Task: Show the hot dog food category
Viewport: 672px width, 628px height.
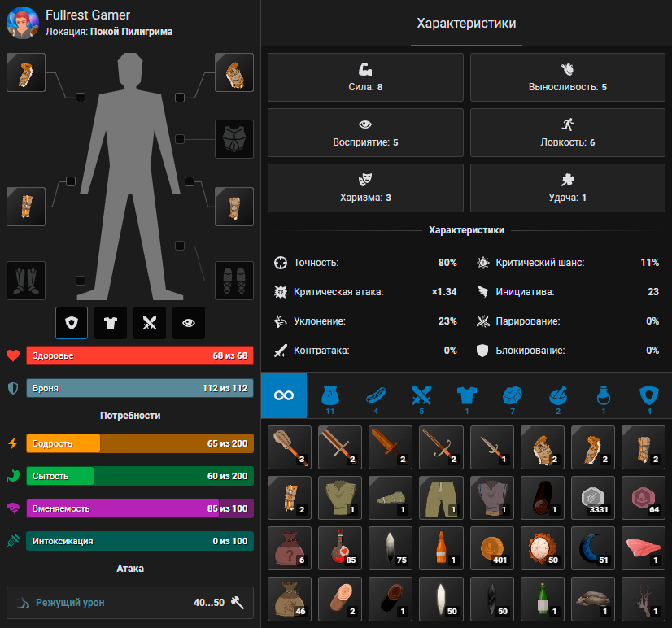Action: tap(375, 395)
